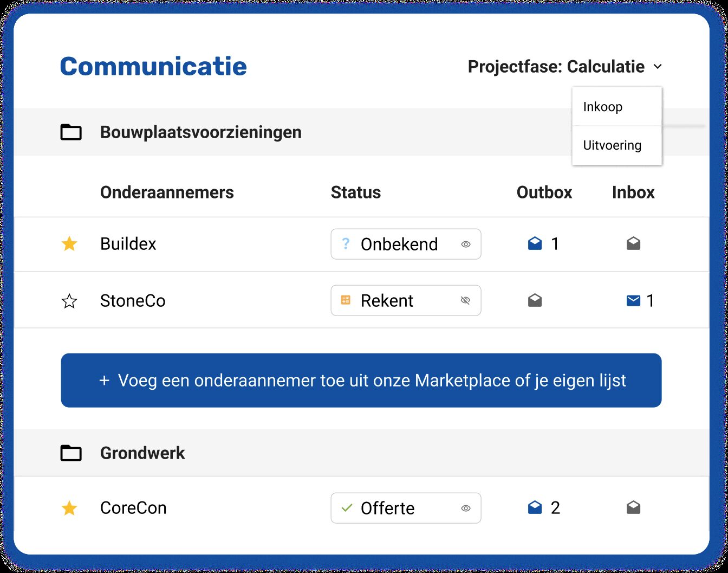Click the calculator icon for Rekent

346,300
